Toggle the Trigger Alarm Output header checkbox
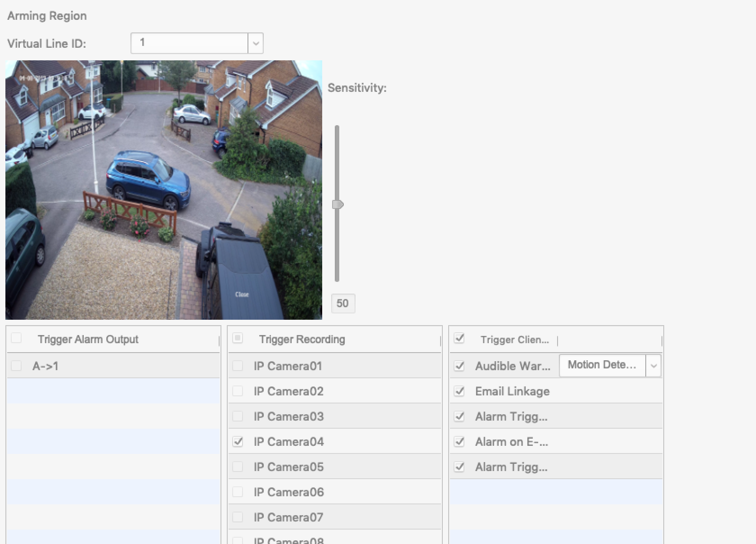 click(16, 338)
